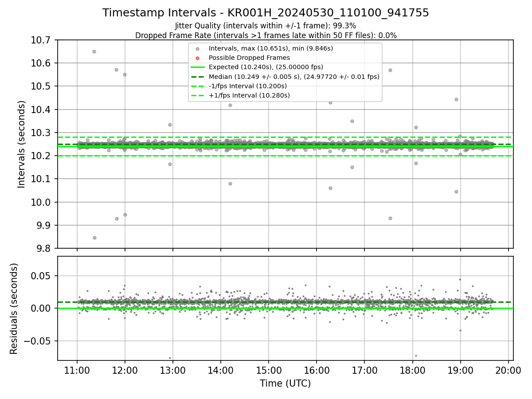532x399 pixels.
Task: Click the 11:00 time tick label
Action: click(77, 370)
